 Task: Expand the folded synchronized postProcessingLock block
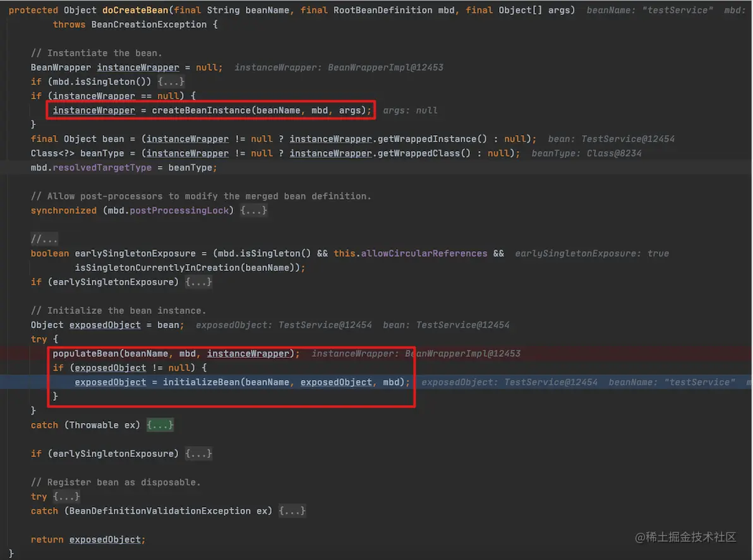pyautogui.click(x=253, y=210)
